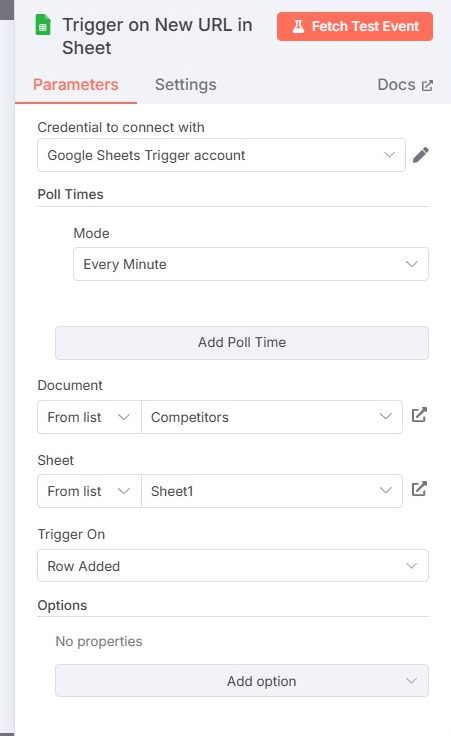Open Competitors document via external link icon
The height and width of the screenshot is (736, 451).
pos(419,415)
